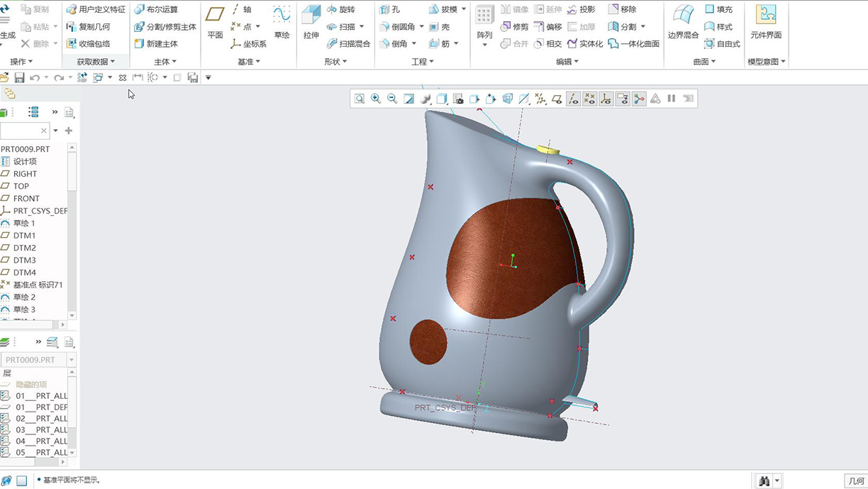The width and height of the screenshot is (868, 489).
Task: Start a 草绘 (Sketch) feature
Action: tap(282, 23)
